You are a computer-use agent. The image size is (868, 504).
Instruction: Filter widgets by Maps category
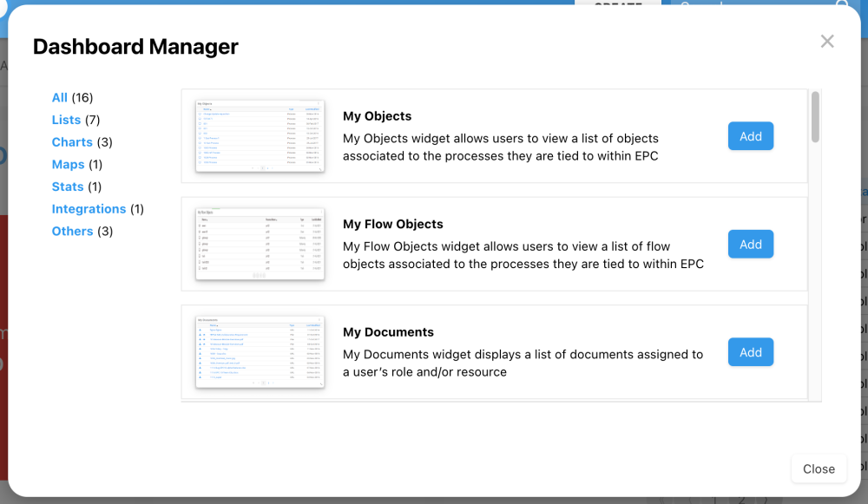tap(68, 164)
